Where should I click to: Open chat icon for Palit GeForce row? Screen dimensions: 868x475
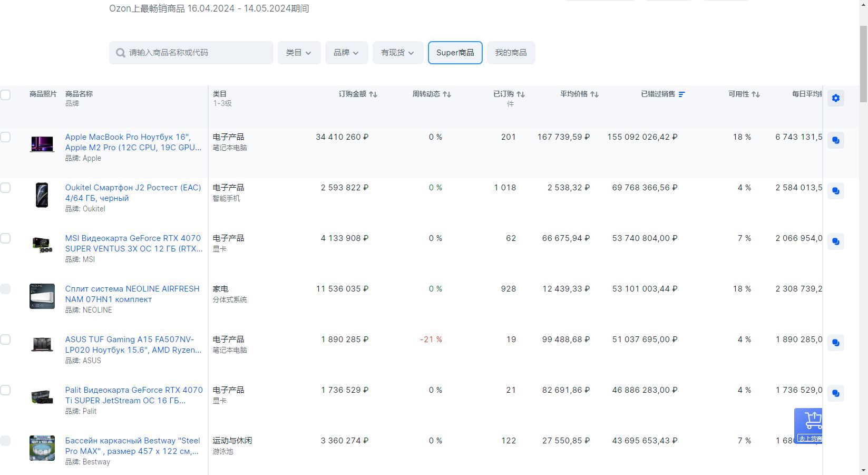(x=836, y=393)
